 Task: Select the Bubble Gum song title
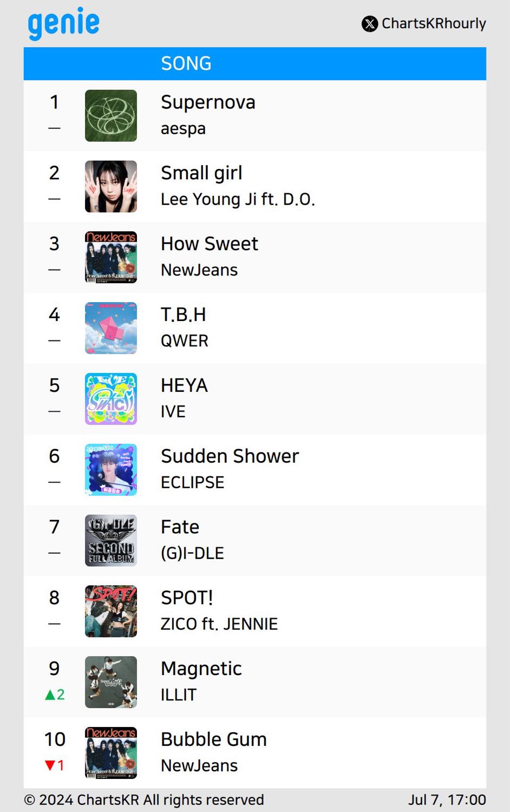point(214,739)
